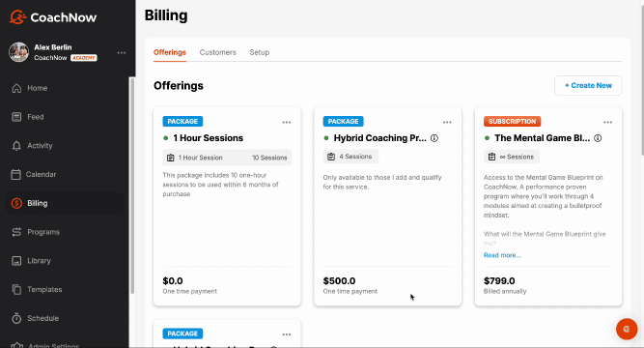
Task: Click The Mental Game Bl... title
Action: 543,138
